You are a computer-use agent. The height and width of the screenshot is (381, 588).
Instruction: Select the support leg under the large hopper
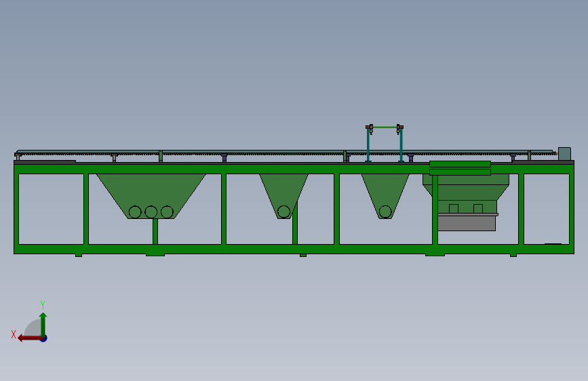click(x=155, y=231)
